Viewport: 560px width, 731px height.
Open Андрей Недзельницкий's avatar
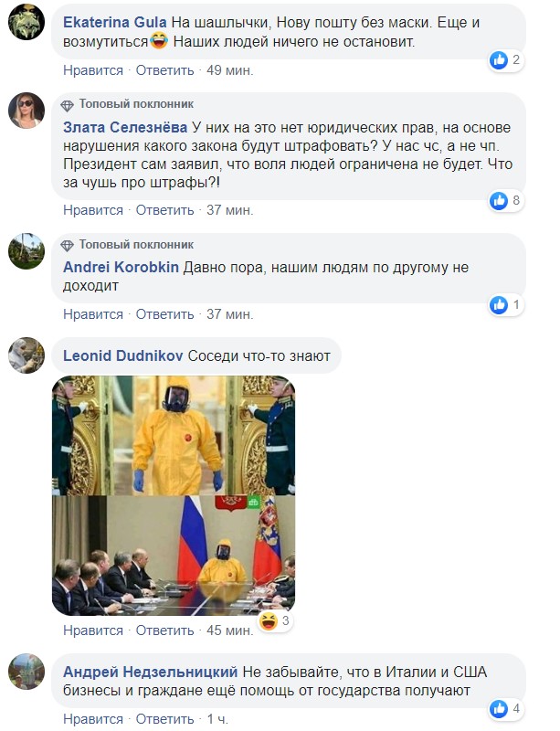tap(26, 672)
